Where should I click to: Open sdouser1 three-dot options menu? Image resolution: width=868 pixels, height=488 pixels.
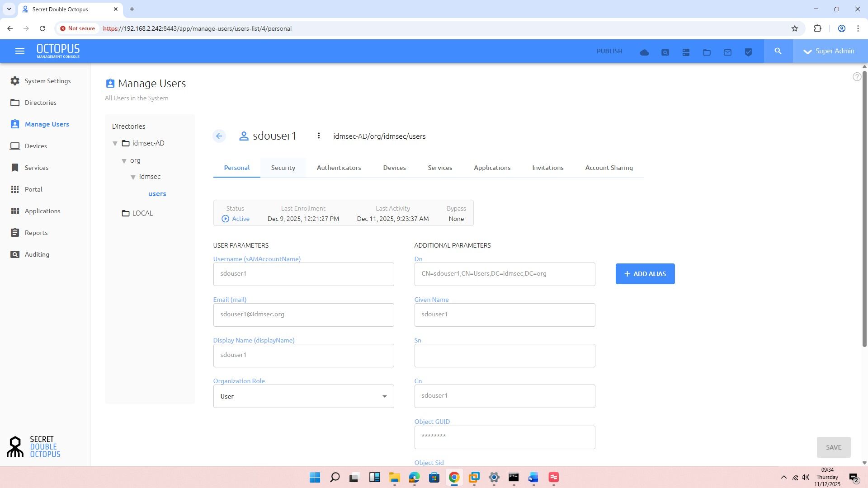319,136
